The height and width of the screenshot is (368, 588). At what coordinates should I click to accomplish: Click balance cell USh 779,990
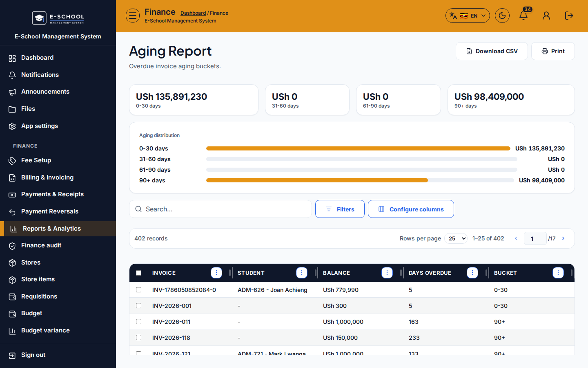pos(341,290)
